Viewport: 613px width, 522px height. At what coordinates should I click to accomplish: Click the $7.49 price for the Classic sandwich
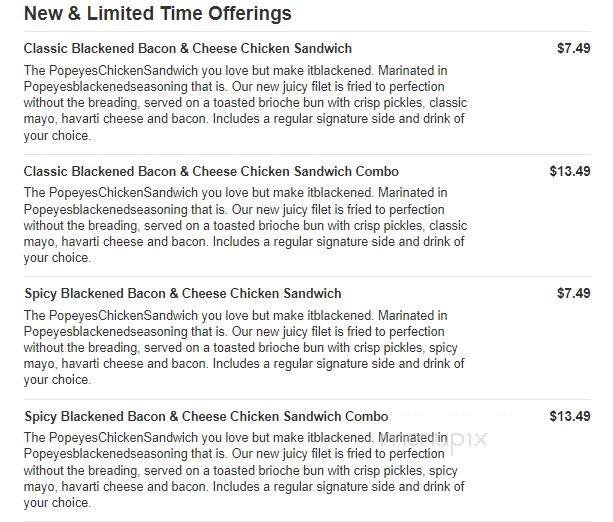(573, 48)
